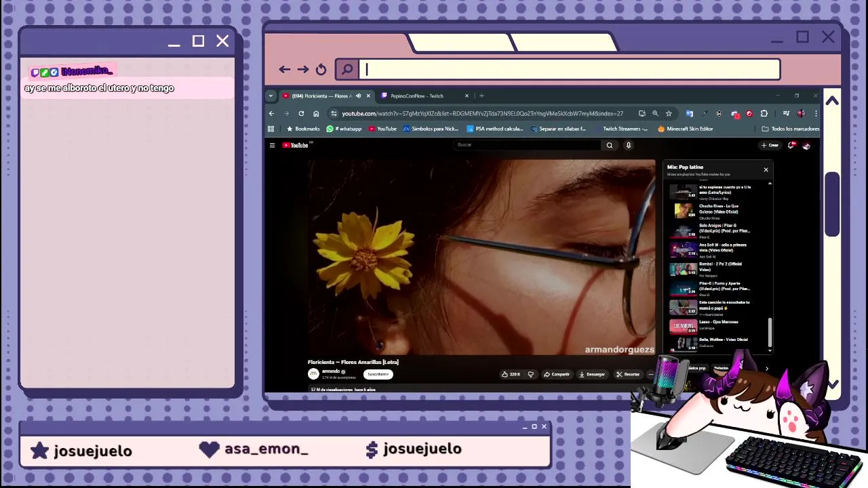Open the PSA method calcula bookmark
The height and width of the screenshot is (488, 868).
[x=494, y=129]
